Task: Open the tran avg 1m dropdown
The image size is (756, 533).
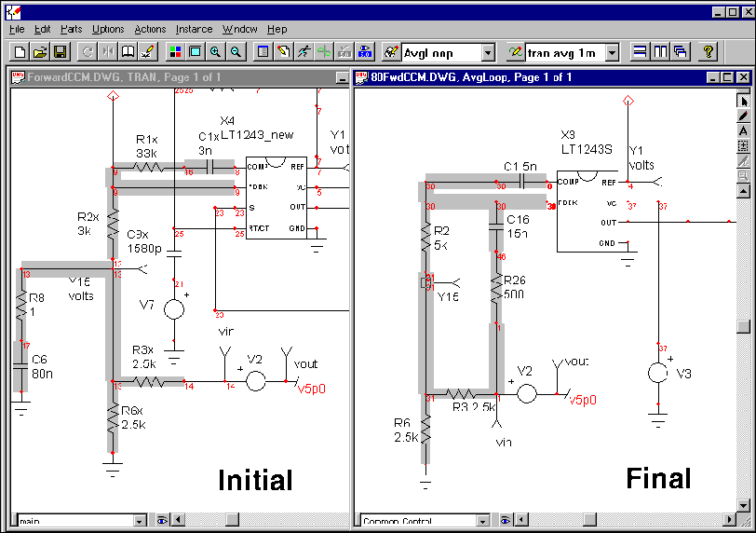Action: (612, 53)
